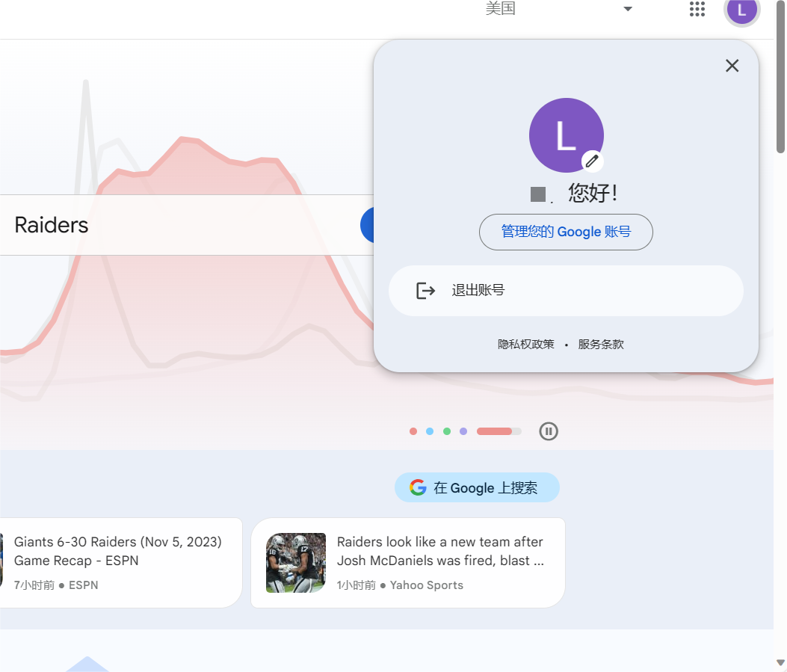Pause the trending carousel rotation
The image size is (787, 672).
pyautogui.click(x=549, y=431)
